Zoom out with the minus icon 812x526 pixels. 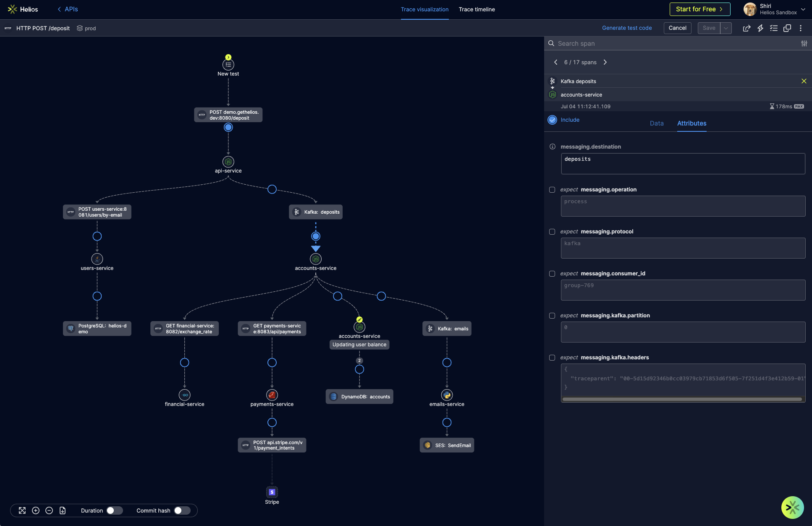tap(49, 510)
